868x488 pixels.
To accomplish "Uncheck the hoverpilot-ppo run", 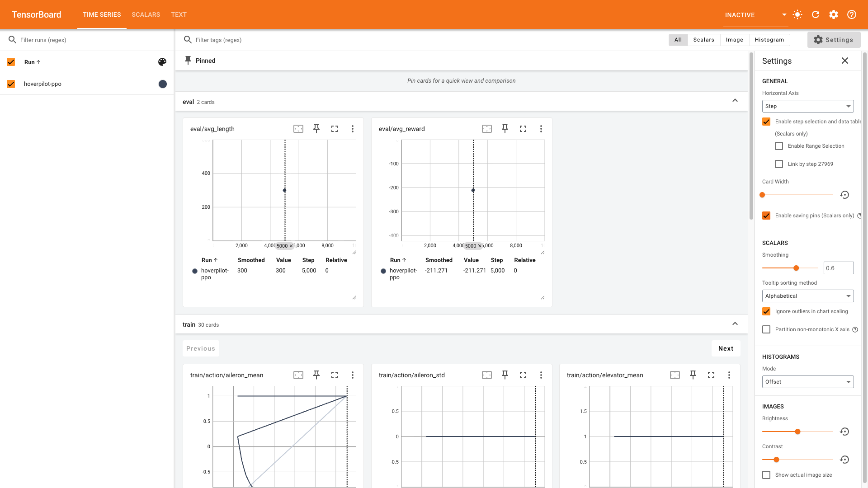I will pyautogui.click(x=11, y=84).
